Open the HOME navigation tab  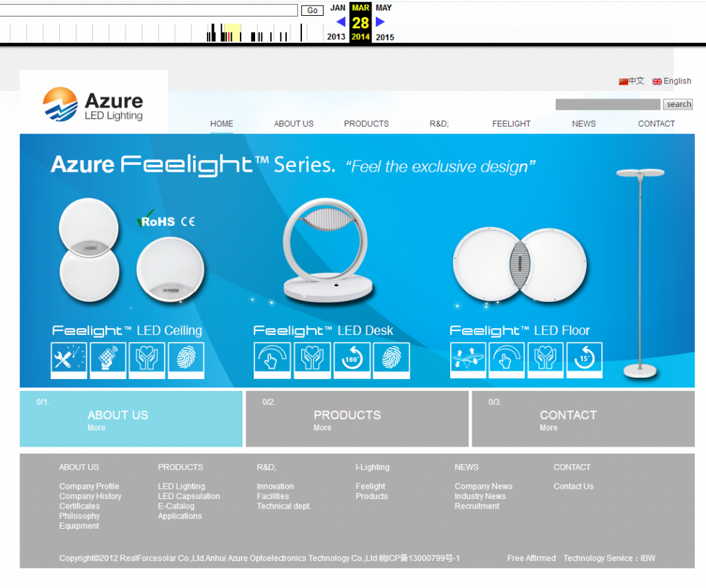pos(221,124)
